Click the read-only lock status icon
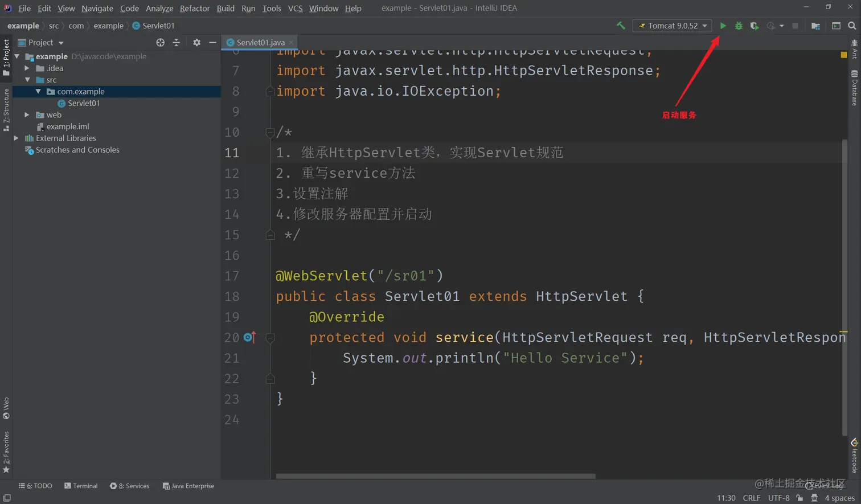Screen dimensions: 861x504 click(799, 498)
